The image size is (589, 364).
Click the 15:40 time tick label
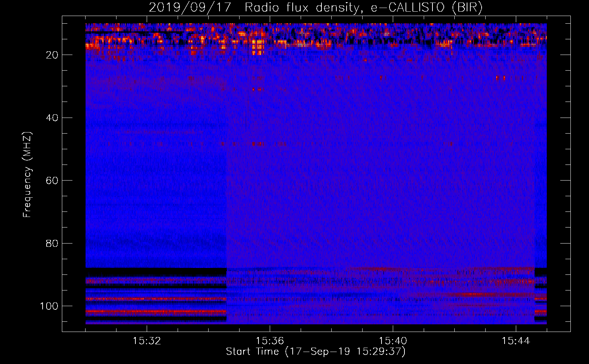393,341
